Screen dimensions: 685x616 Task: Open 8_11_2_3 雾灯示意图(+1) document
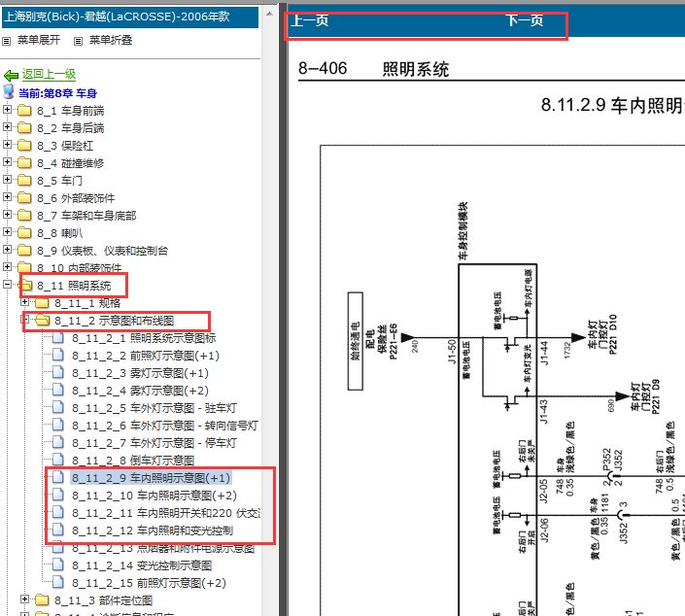click(x=140, y=373)
